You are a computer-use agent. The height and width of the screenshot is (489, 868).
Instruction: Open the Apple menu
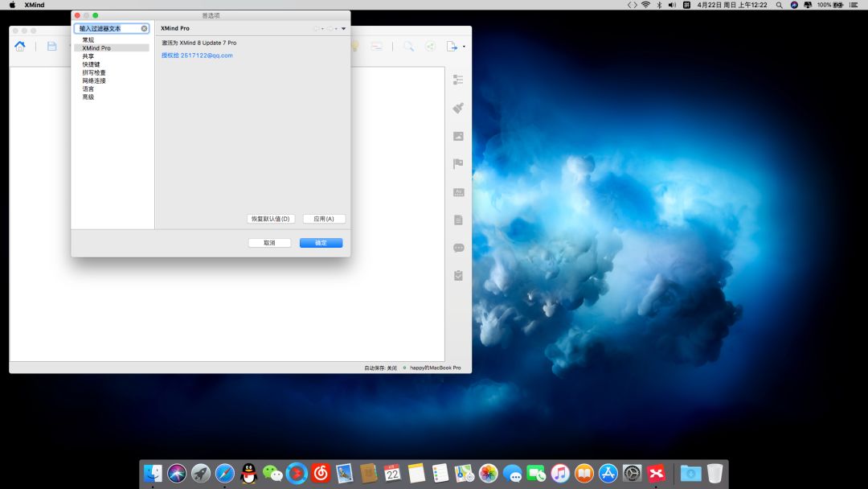12,5
